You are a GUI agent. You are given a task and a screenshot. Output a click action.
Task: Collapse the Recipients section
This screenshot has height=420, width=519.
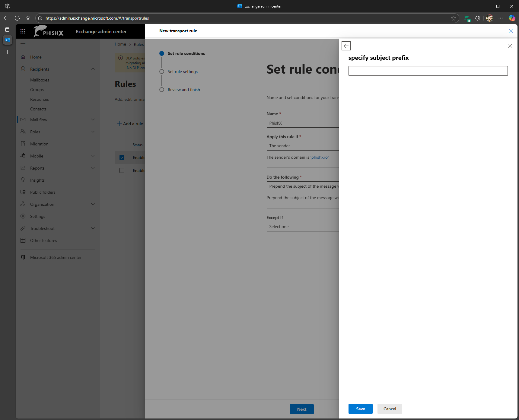[x=93, y=69]
